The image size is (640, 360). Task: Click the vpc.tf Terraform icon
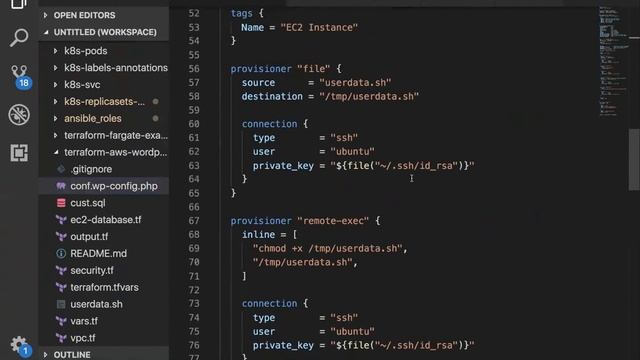point(61,338)
